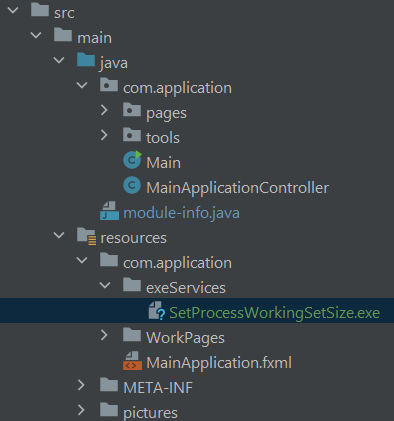Collapse the resources folder chevron
The height and width of the screenshot is (421, 394).
pos(59,235)
